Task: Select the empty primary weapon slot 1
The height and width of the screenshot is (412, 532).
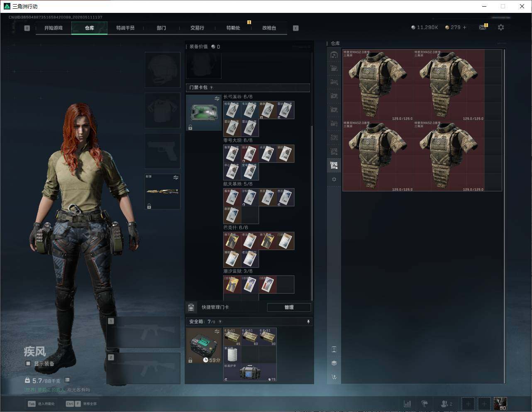Action: click(x=143, y=332)
